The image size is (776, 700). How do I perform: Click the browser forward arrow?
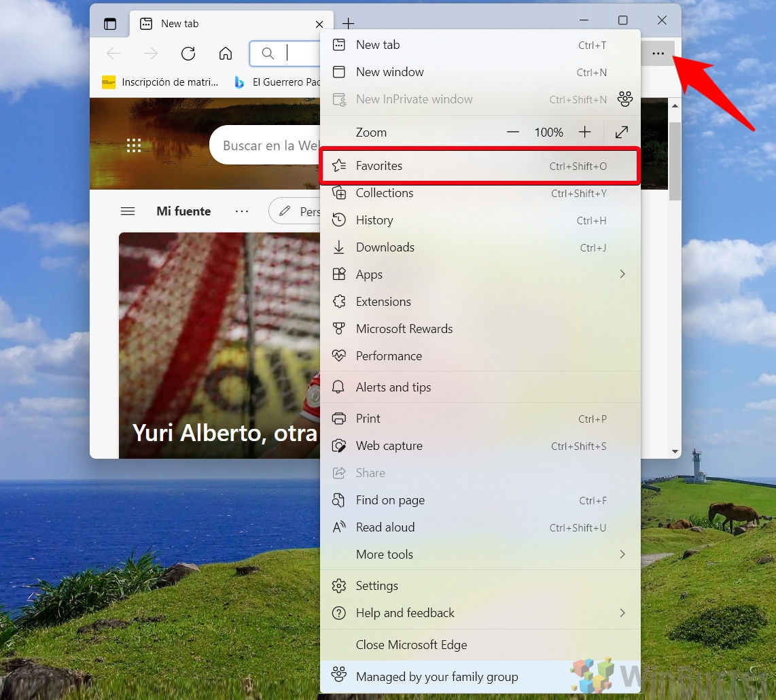click(x=150, y=53)
